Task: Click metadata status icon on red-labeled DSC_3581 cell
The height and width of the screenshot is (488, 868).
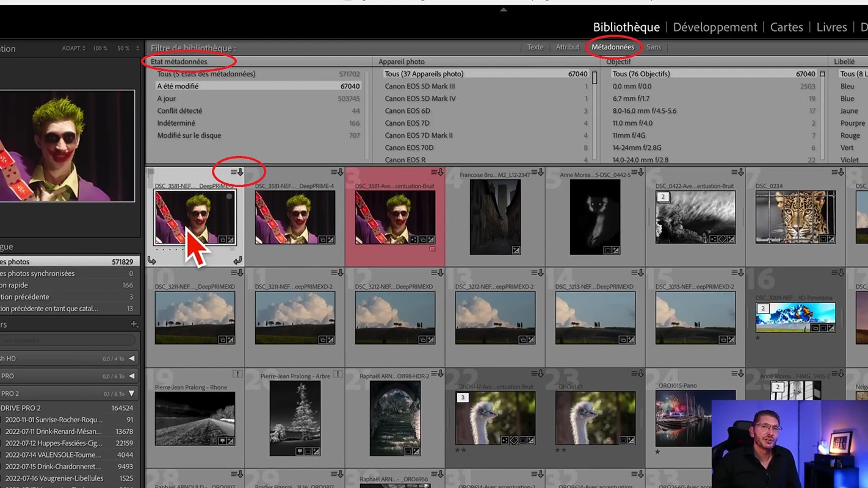Action: click(437, 173)
